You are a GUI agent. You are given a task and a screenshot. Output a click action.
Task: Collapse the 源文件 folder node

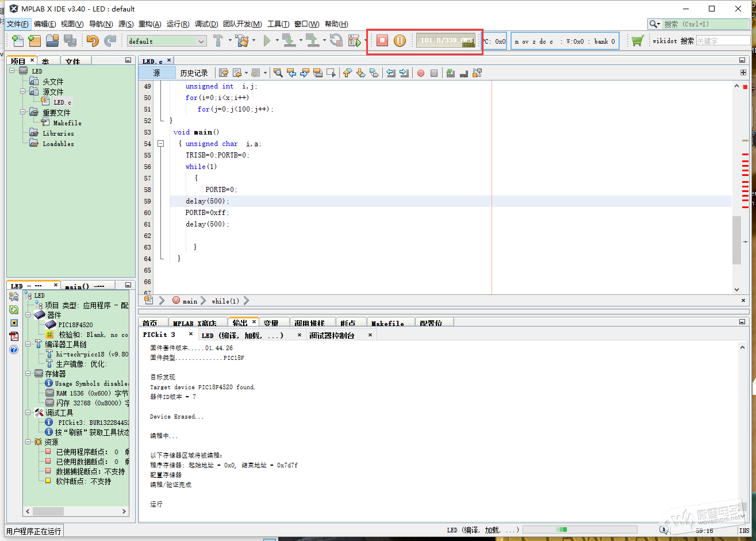(x=22, y=91)
